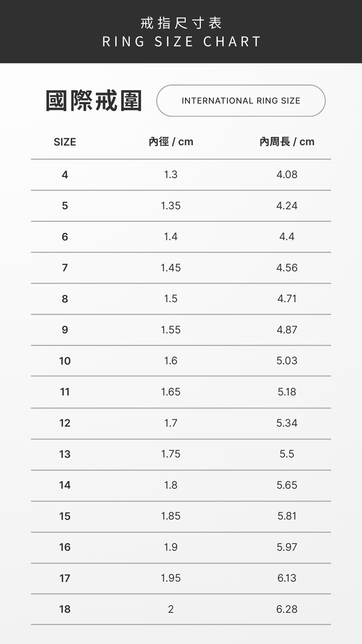This screenshot has height=644, width=362.
Task: Select size 10 row label
Action: (65, 361)
